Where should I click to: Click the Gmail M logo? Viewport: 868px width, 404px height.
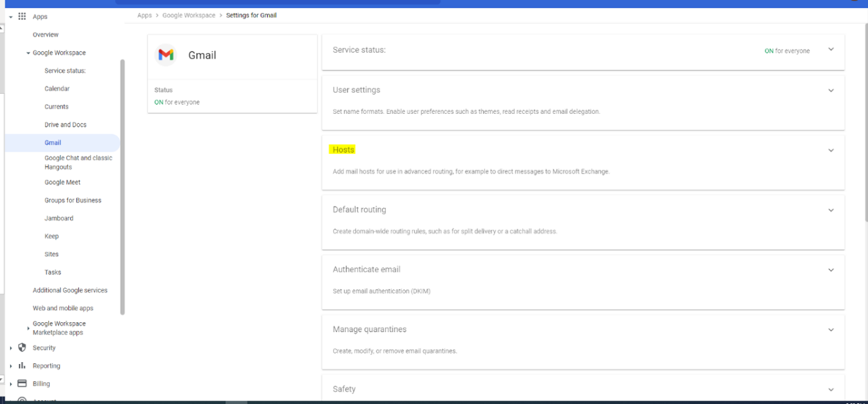[x=166, y=55]
